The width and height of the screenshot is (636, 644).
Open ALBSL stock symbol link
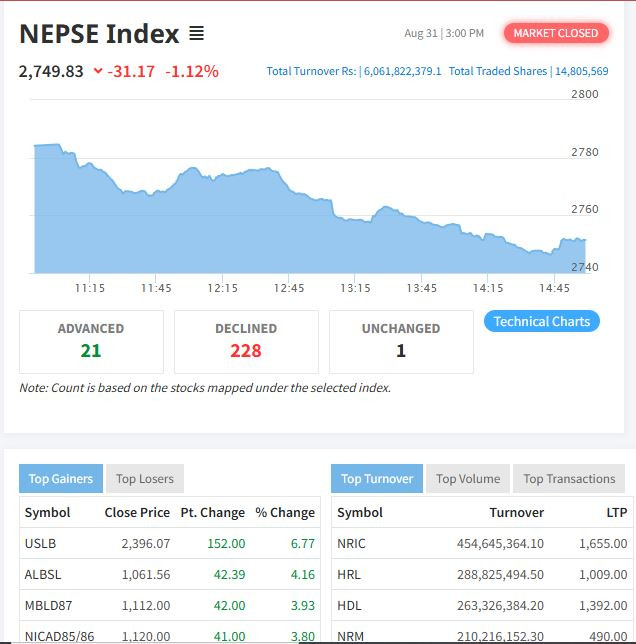(43, 575)
